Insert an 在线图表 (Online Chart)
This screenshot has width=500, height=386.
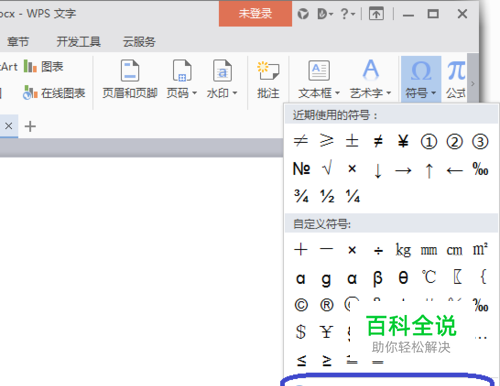point(54,93)
